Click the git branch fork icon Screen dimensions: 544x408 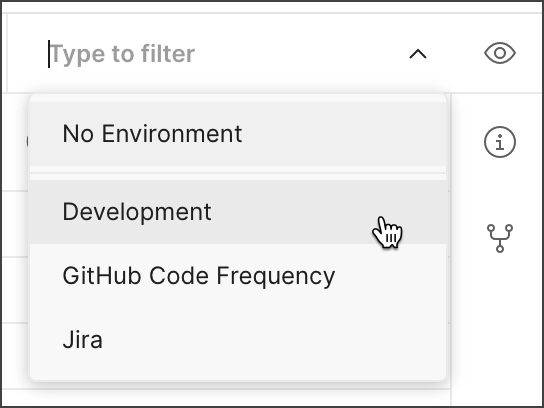[x=500, y=238]
